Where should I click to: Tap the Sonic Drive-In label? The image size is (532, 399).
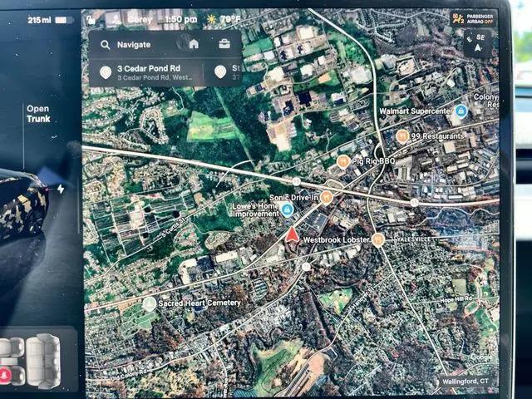(293, 198)
